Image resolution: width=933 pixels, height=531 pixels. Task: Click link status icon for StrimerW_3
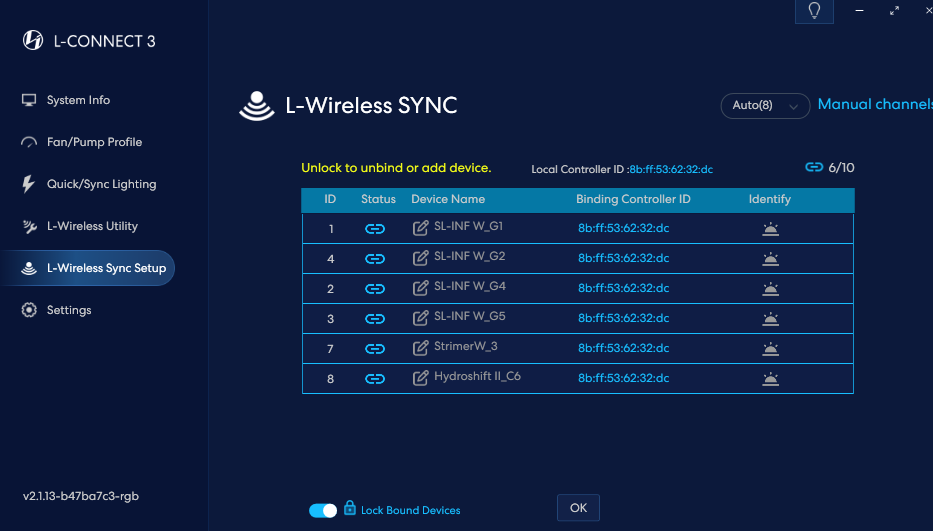tap(375, 349)
